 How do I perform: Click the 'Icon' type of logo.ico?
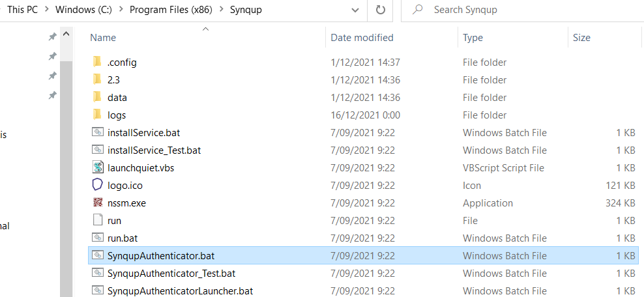471,186
